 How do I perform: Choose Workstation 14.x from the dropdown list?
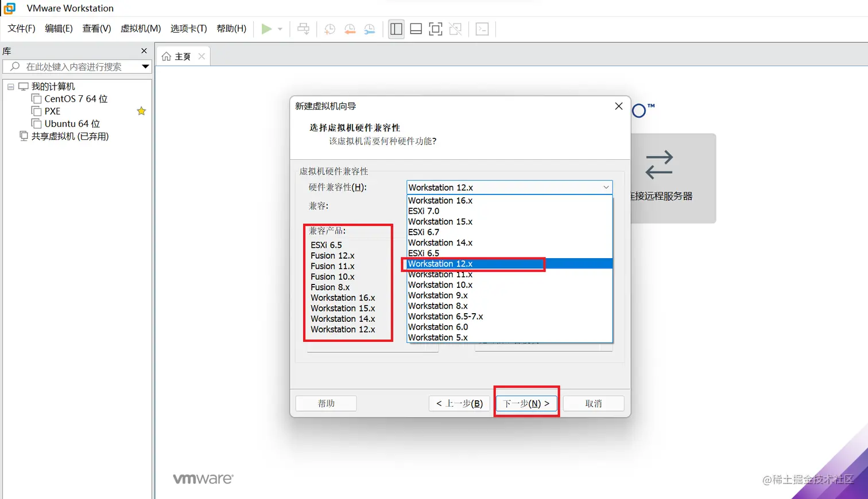[x=510, y=243]
